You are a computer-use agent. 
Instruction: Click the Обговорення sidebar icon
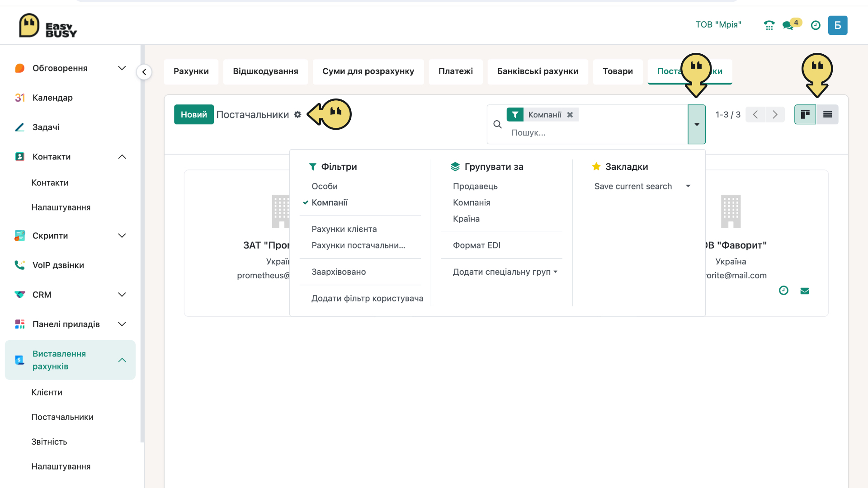point(19,68)
